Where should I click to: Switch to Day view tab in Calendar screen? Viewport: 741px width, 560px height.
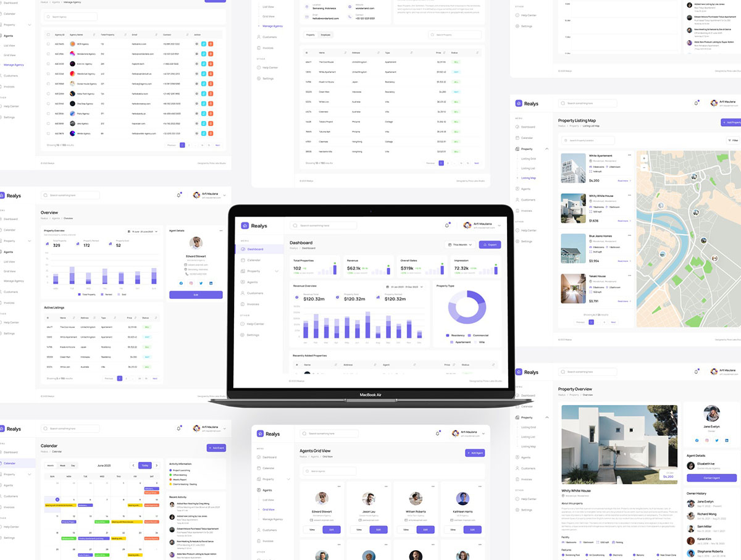(73, 465)
